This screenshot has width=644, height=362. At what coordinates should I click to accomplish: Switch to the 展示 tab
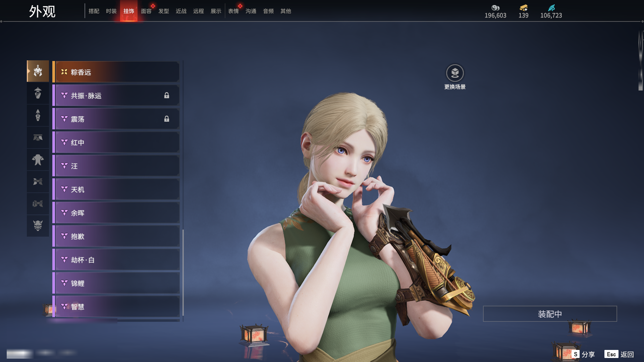pyautogui.click(x=216, y=11)
